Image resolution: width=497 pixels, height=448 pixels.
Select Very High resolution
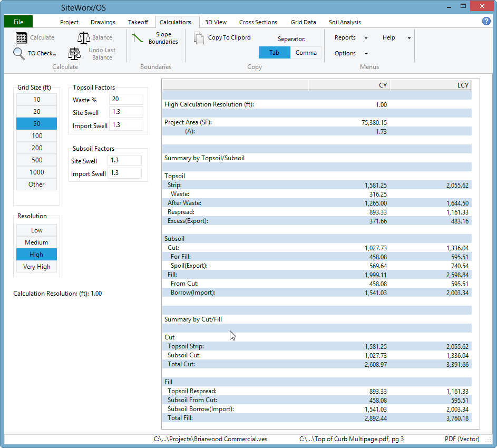pos(36,267)
